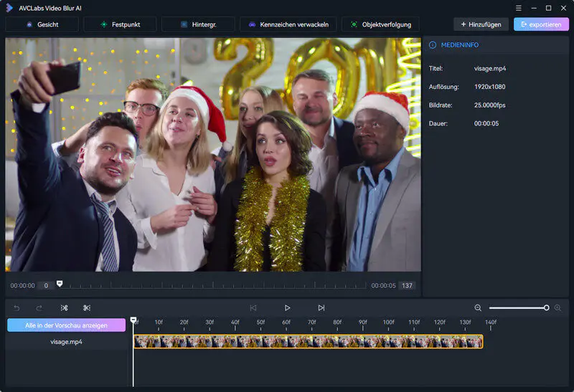
Task: Click the visage.mp4 title value
Action: pos(490,68)
